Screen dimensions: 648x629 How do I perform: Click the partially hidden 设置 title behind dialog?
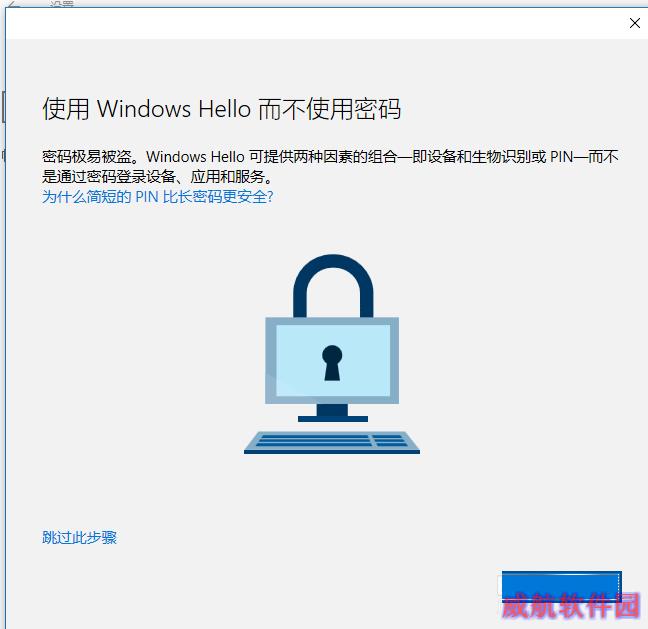pos(62,3)
